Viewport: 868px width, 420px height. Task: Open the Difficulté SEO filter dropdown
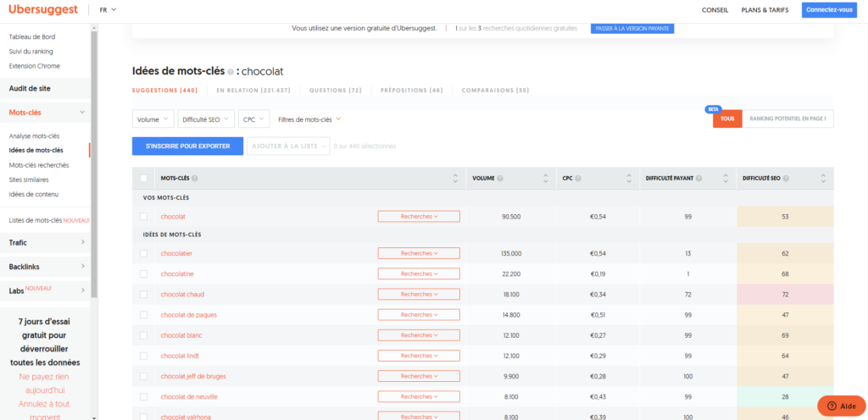click(206, 119)
